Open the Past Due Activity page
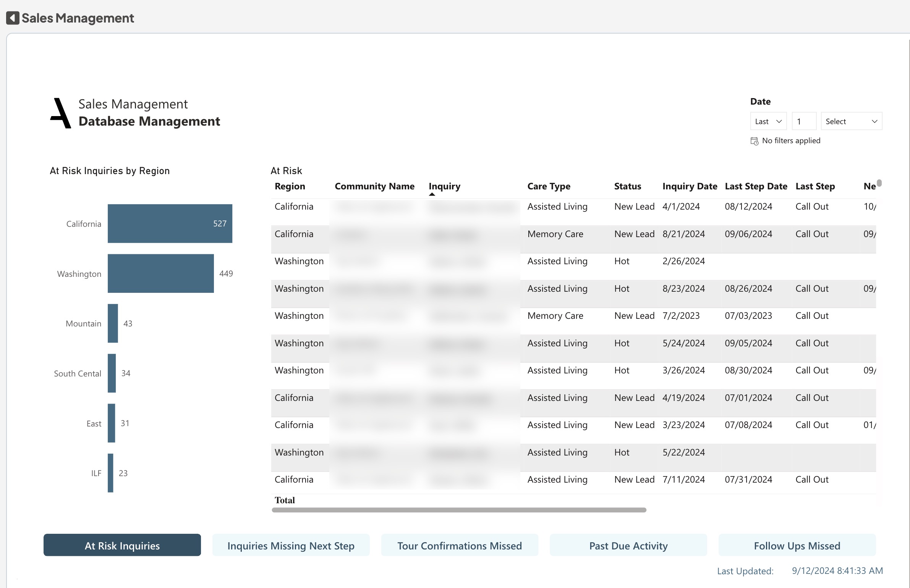The image size is (910, 588). pyautogui.click(x=628, y=545)
